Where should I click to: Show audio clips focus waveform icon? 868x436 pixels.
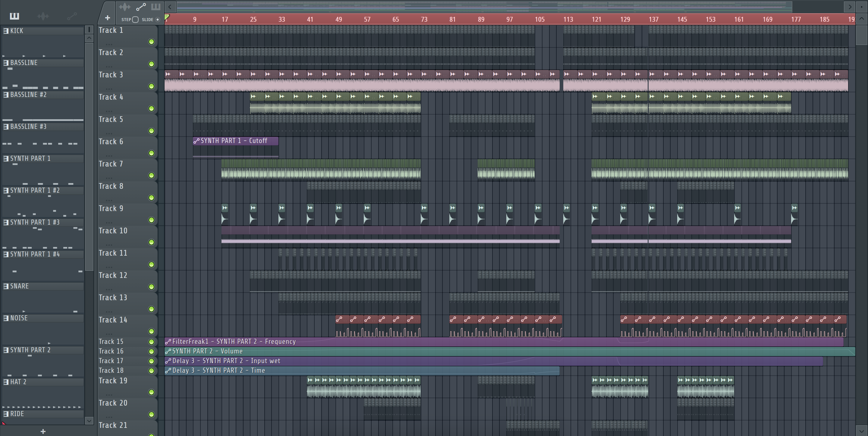pyautogui.click(x=125, y=7)
